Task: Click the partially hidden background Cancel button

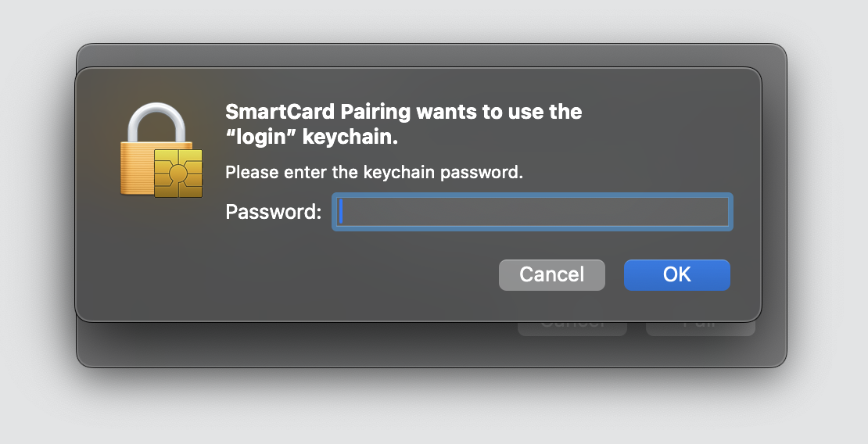Action: click(572, 328)
